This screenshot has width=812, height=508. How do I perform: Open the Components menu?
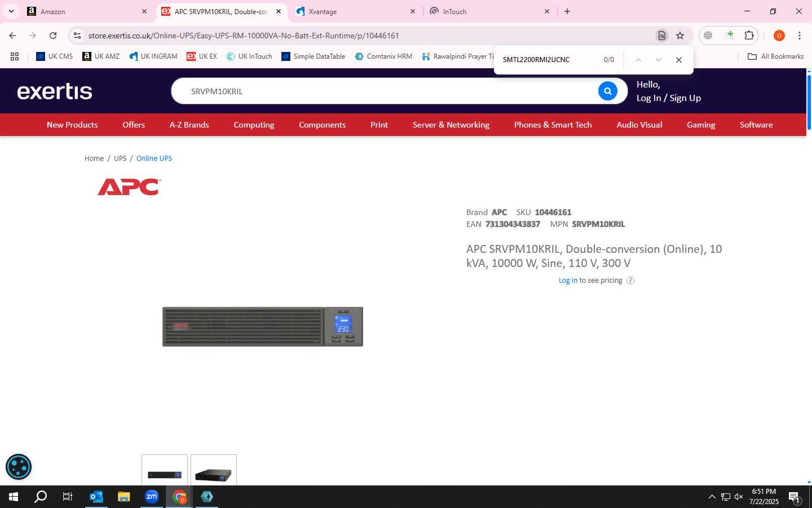coord(322,125)
